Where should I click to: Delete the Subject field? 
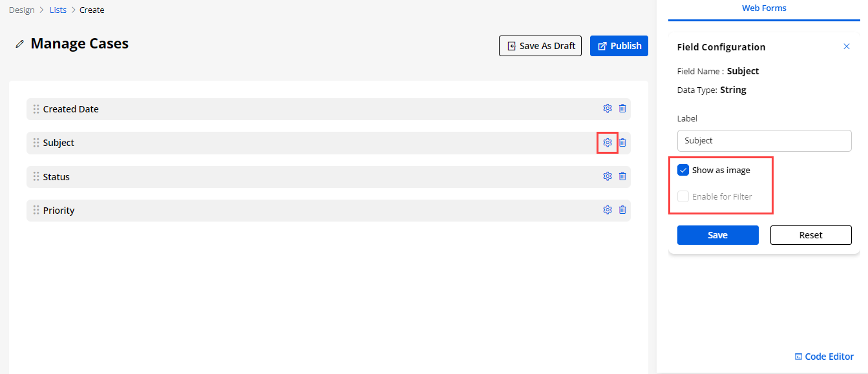pos(622,142)
